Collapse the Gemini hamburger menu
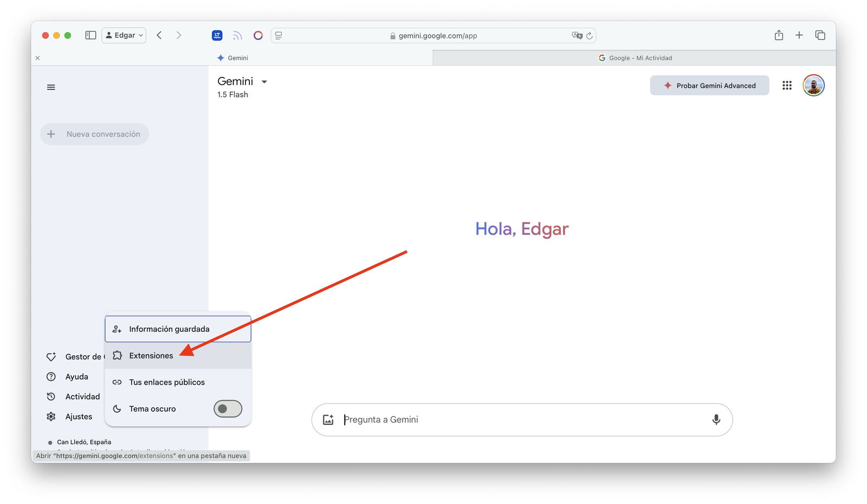867x504 pixels. (x=51, y=87)
